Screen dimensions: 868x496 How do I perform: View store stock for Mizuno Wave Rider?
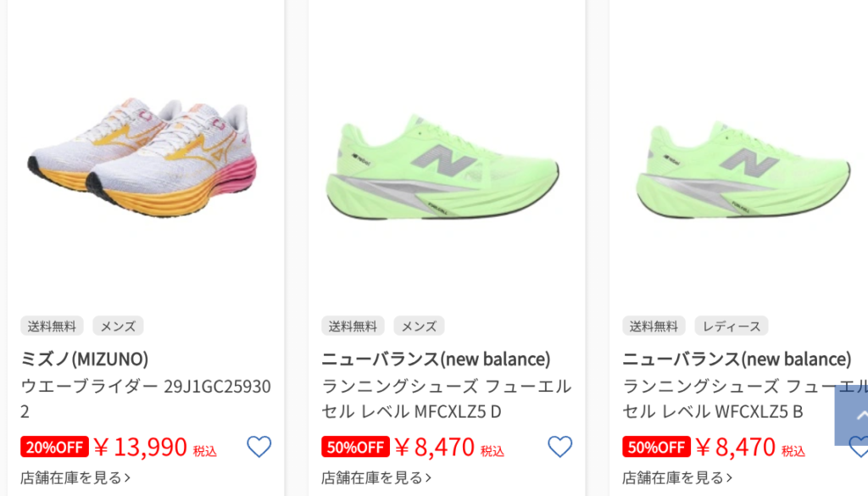pos(75,477)
